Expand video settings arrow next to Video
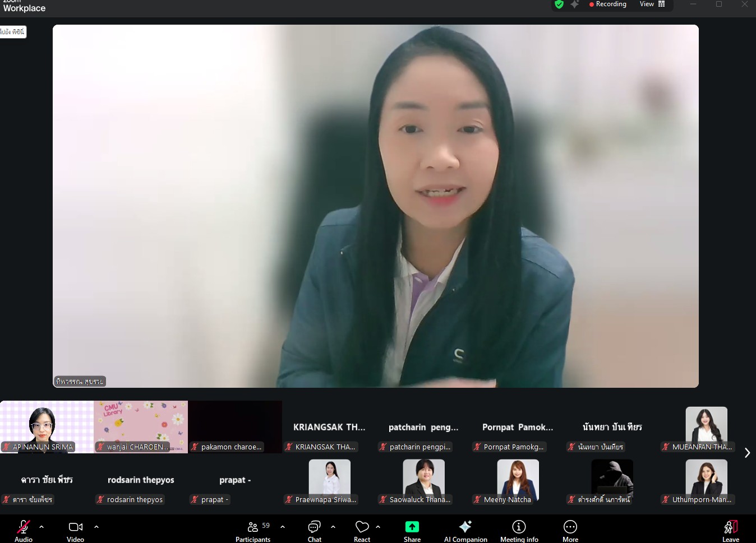Screen dimensions: 756x543 click(x=96, y=527)
